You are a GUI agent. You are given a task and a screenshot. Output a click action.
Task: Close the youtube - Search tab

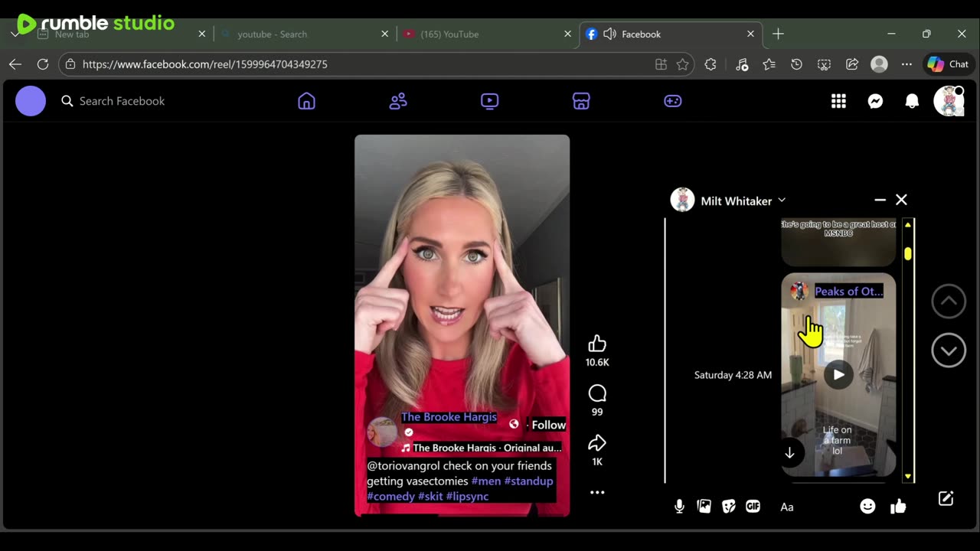(385, 34)
